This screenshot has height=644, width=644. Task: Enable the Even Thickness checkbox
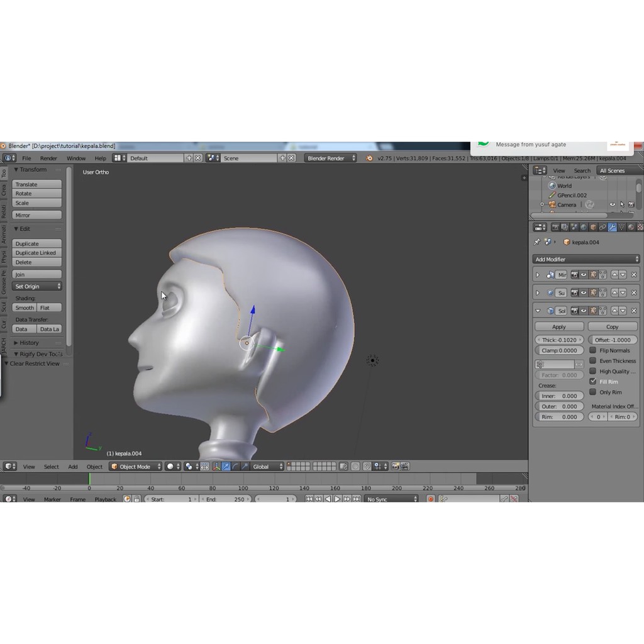coord(592,361)
